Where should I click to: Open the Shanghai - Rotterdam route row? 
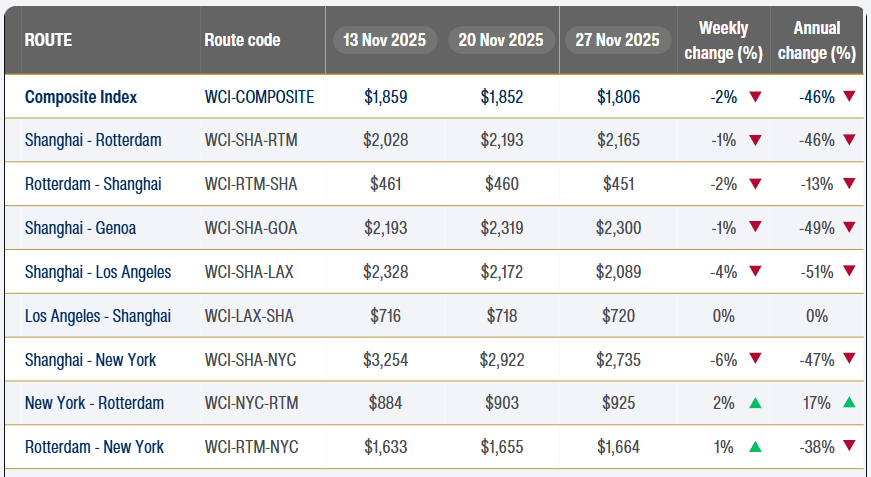pos(93,141)
